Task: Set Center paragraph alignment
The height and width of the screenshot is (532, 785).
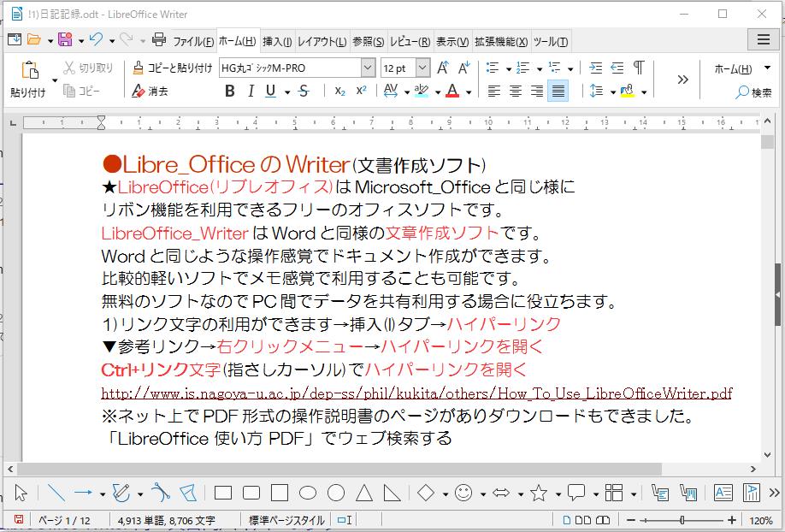Action: [516, 91]
